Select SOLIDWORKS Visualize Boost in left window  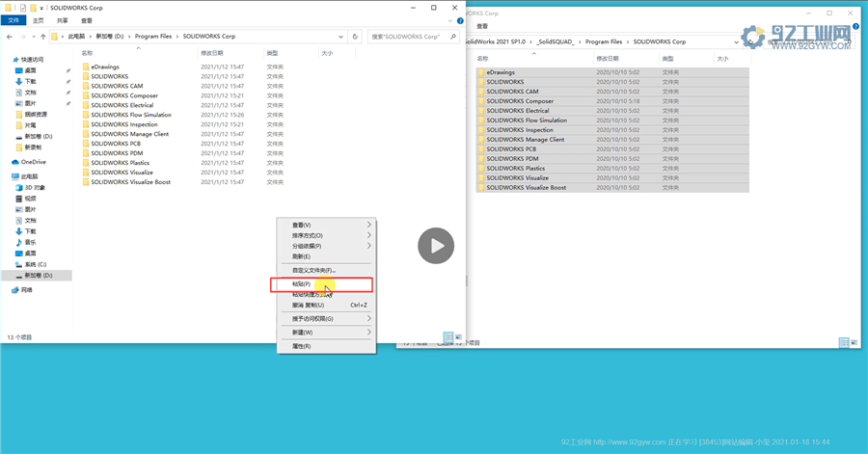click(130, 182)
